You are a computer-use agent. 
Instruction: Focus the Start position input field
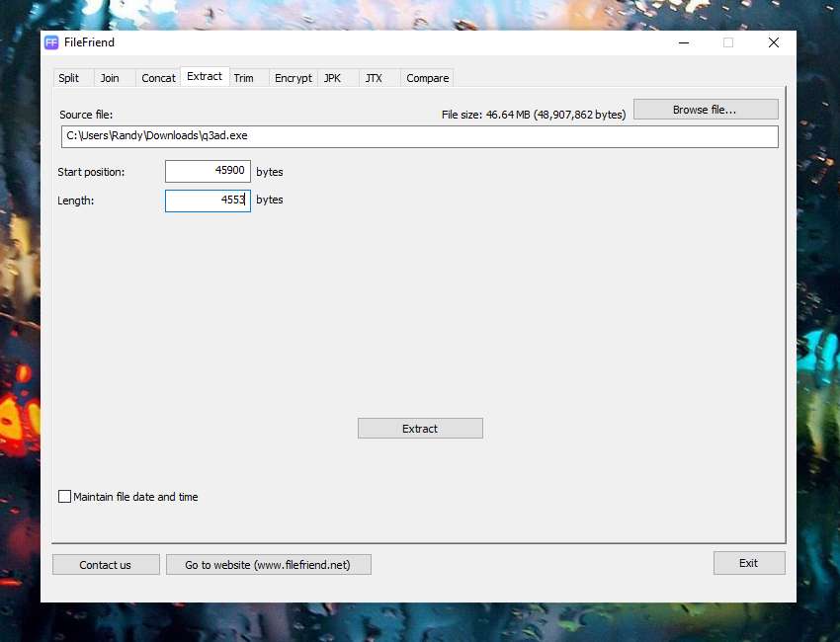click(x=208, y=171)
